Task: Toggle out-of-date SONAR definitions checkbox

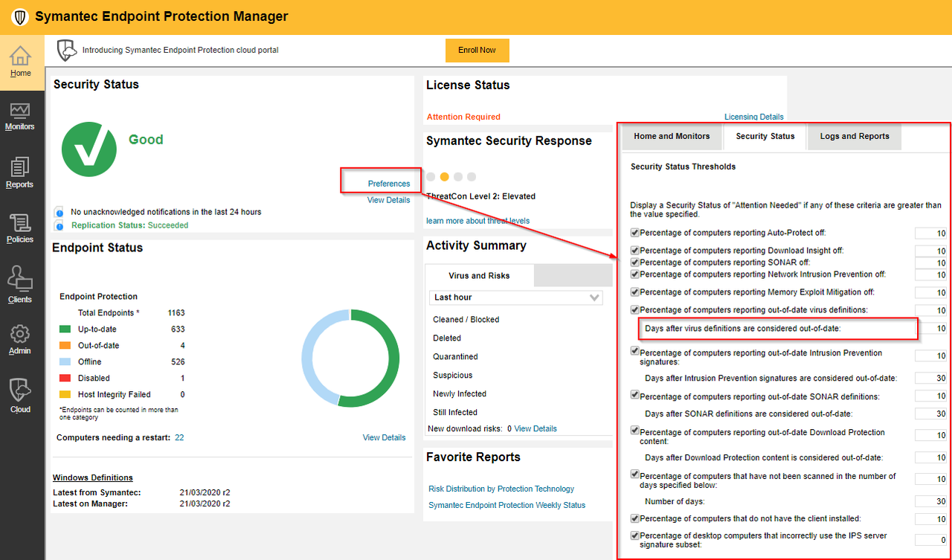Action: tap(634, 395)
